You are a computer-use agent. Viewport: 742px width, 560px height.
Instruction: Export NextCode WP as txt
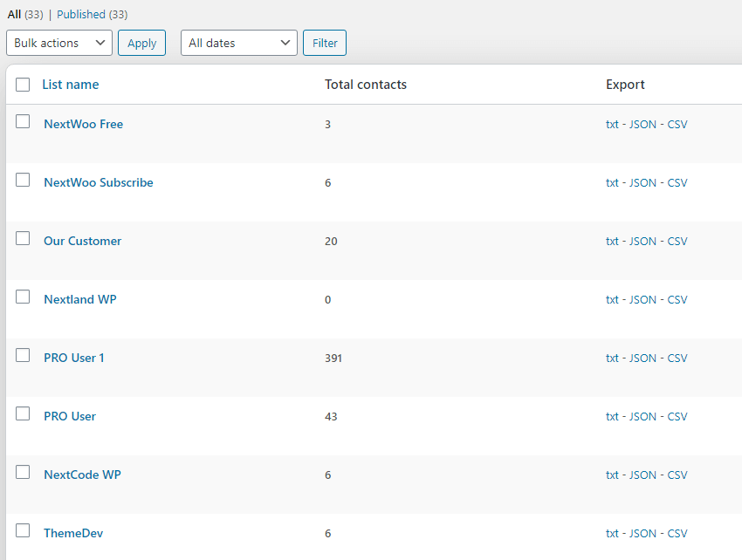coord(612,475)
